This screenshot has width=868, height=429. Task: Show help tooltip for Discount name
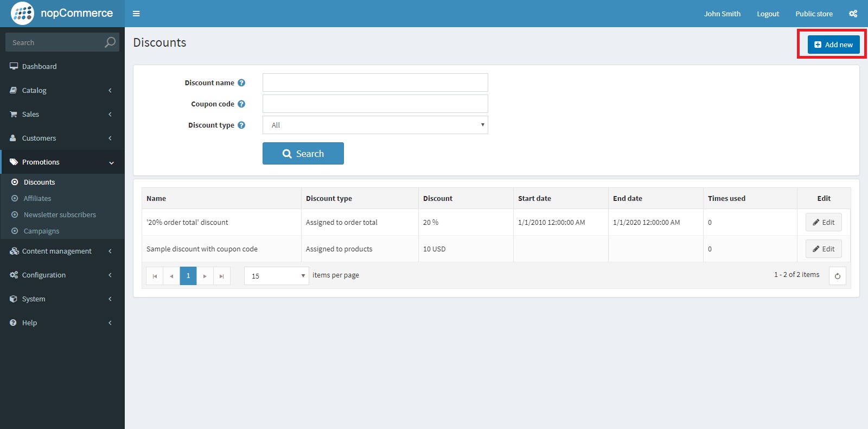click(x=241, y=83)
